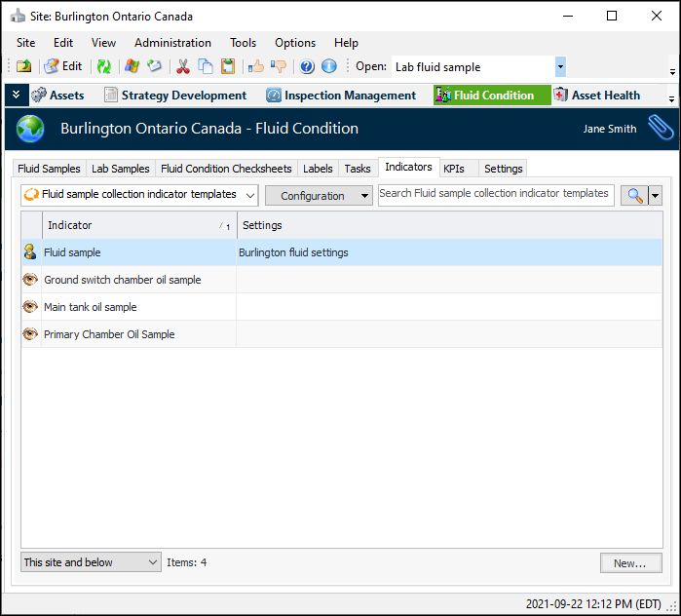Click the Paste clipboard icon
This screenshot has height=616, width=681.
pos(228,66)
